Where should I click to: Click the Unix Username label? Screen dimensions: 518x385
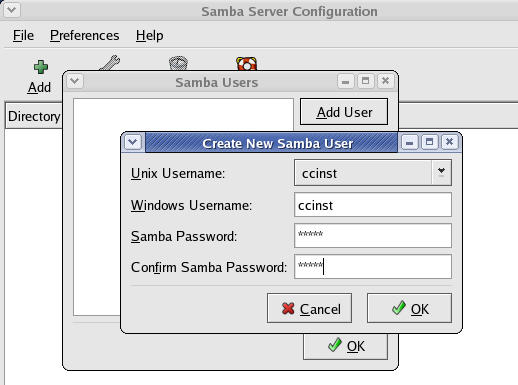point(178,173)
